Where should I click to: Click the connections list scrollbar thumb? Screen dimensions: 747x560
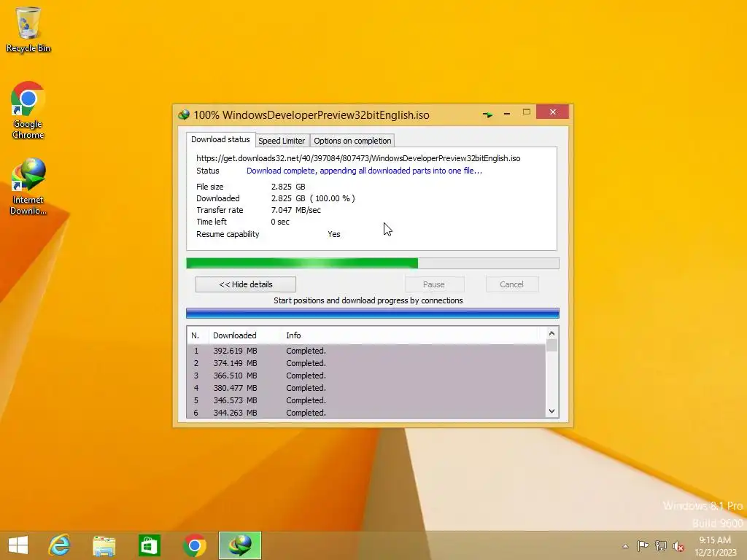pyautogui.click(x=551, y=345)
